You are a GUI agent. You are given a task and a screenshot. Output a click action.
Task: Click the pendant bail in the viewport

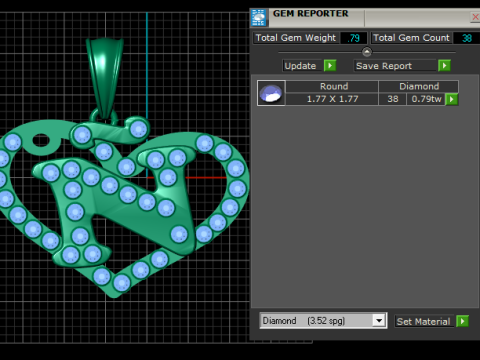click(x=105, y=77)
